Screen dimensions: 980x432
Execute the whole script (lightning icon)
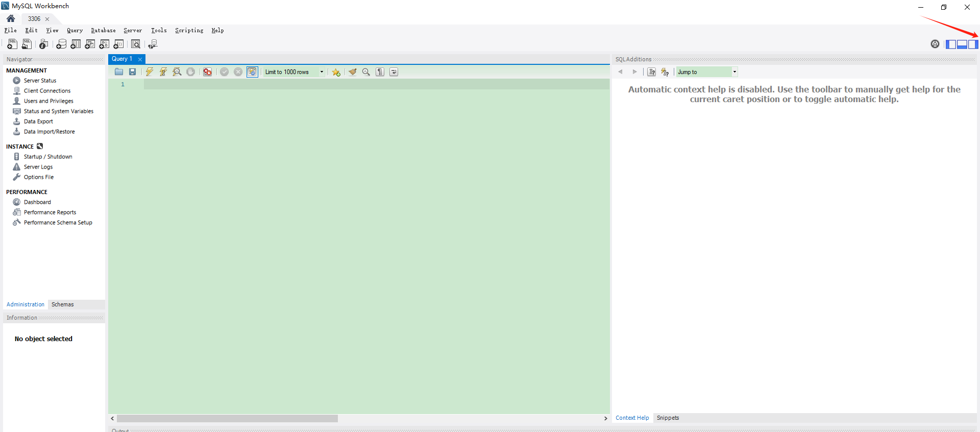(x=150, y=72)
